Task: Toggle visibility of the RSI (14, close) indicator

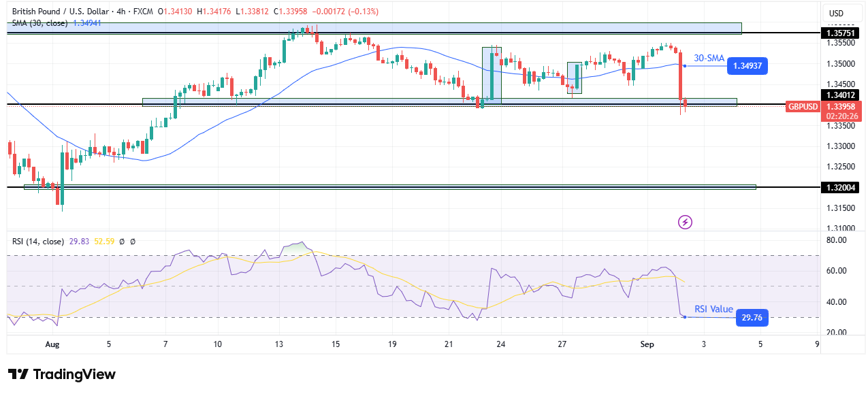Action: pyautogui.click(x=37, y=242)
